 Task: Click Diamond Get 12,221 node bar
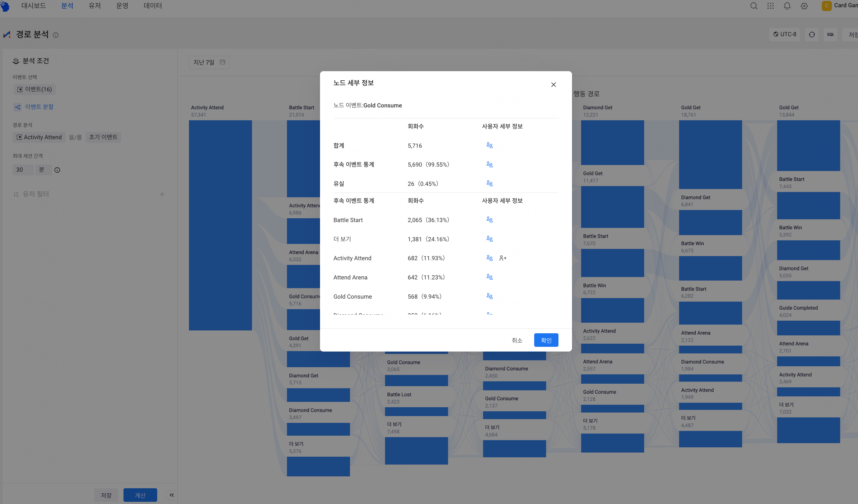(x=612, y=142)
